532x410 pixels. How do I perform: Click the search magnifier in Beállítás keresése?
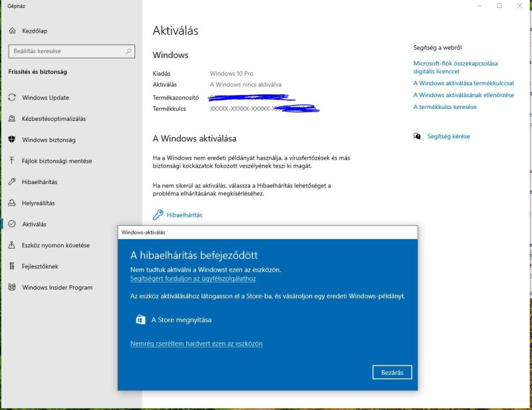point(128,51)
